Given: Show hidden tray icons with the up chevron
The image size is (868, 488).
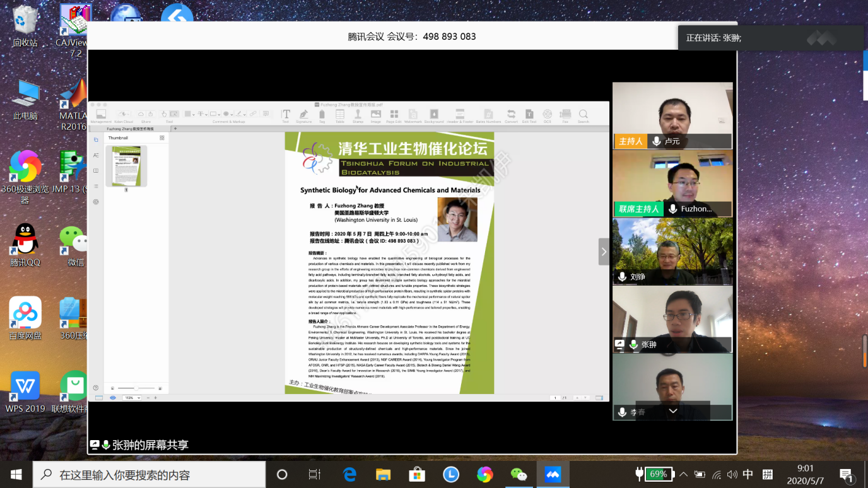Looking at the screenshot, I should (x=684, y=474).
